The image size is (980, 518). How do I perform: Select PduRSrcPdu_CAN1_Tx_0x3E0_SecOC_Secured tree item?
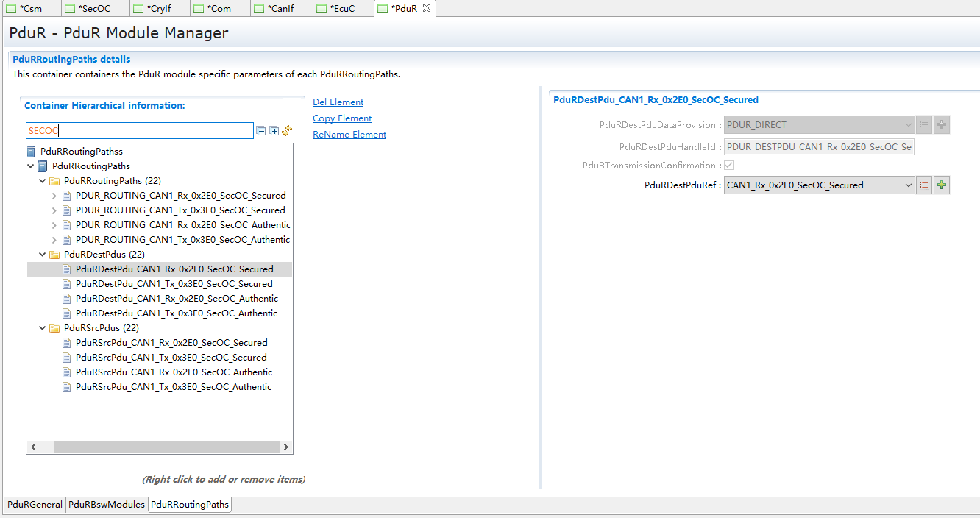171,358
